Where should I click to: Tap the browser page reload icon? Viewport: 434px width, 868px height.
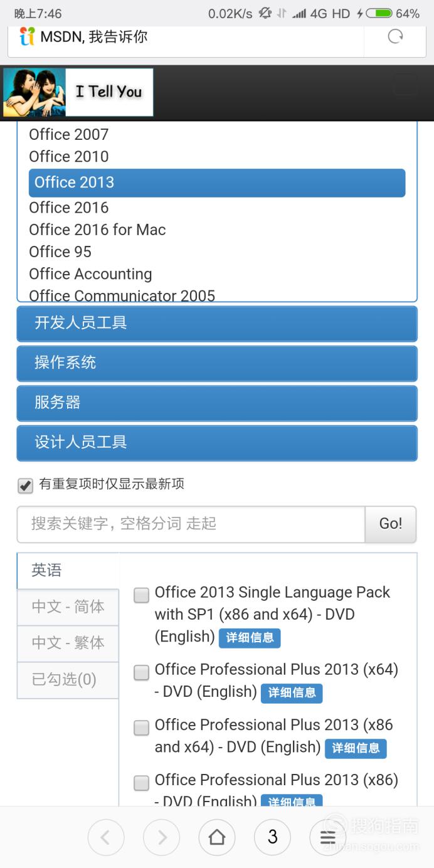(x=395, y=36)
